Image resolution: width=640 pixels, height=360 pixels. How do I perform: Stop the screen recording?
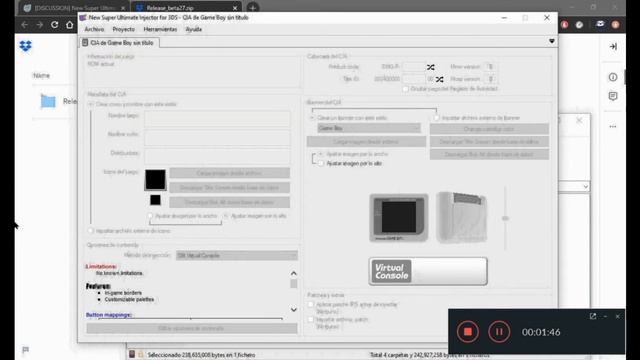pyautogui.click(x=468, y=332)
